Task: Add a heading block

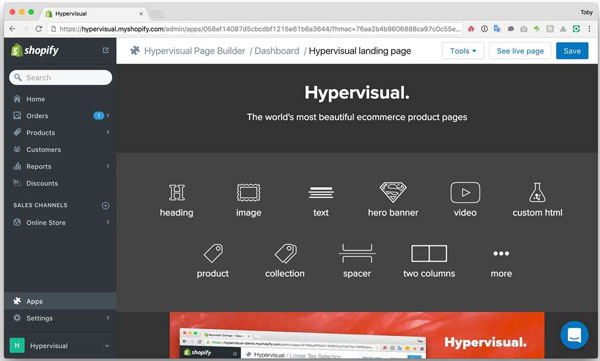Action: [176, 200]
